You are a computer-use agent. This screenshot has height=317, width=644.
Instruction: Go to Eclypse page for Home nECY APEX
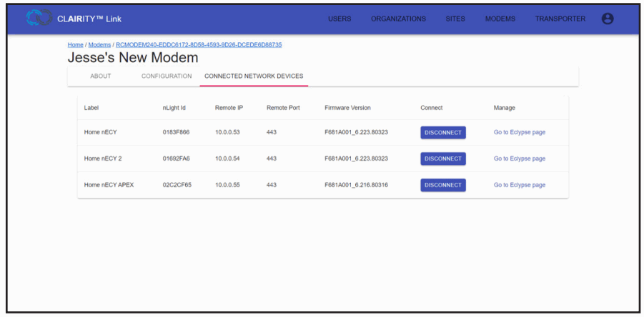pyautogui.click(x=520, y=185)
